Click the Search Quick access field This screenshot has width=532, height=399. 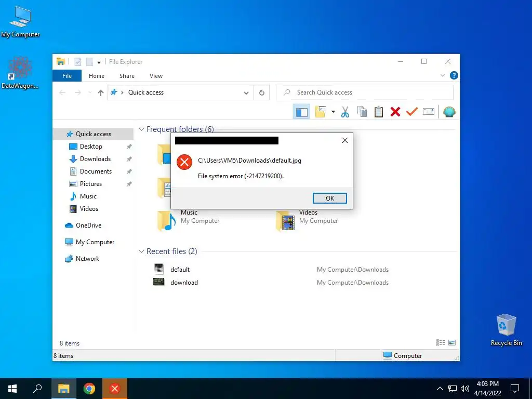(364, 92)
